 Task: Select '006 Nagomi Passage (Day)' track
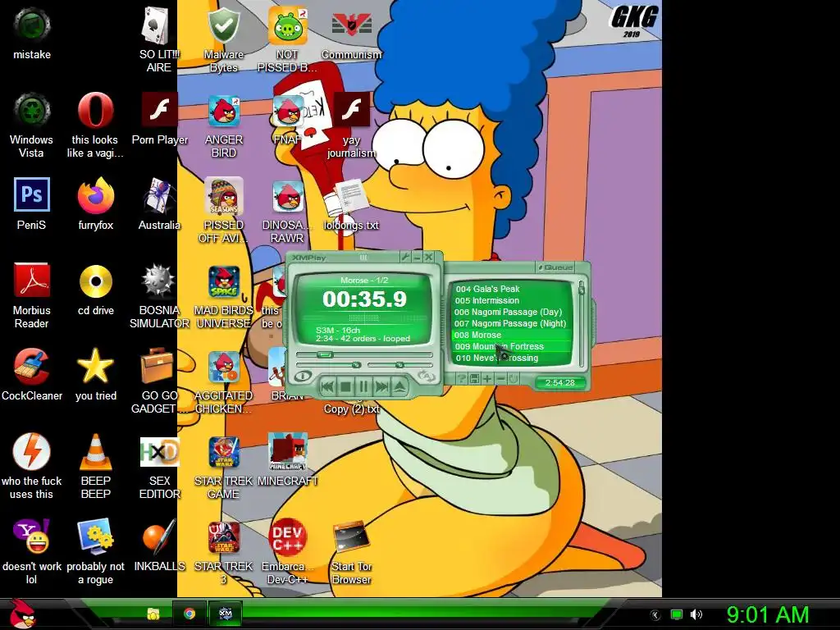tap(513, 312)
